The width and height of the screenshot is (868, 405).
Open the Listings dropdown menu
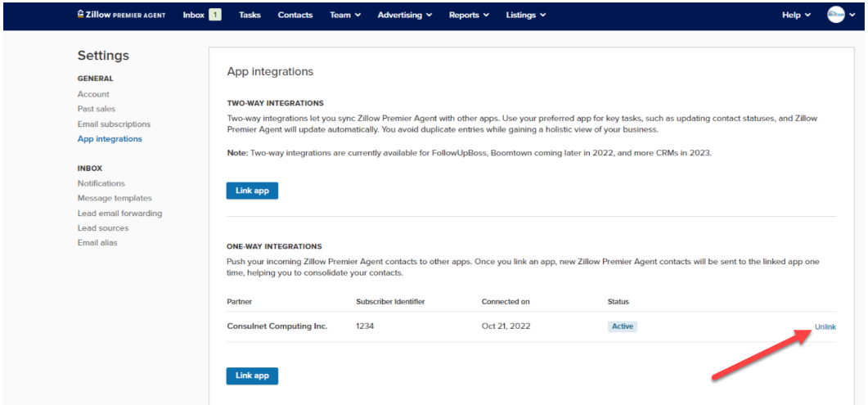[x=525, y=15]
